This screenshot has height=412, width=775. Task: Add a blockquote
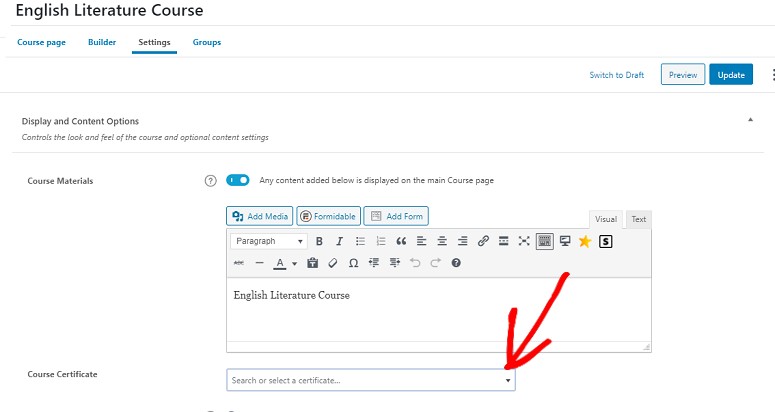pyautogui.click(x=401, y=241)
